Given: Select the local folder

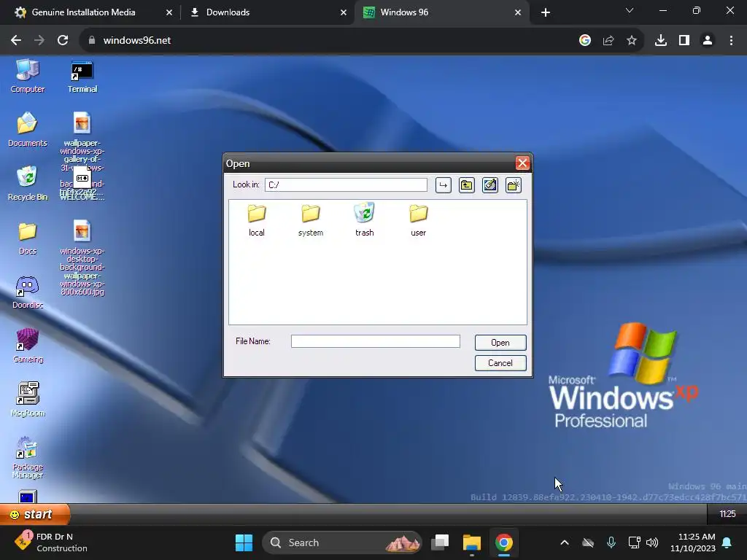Looking at the screenshot, I should tap(256, 220).
